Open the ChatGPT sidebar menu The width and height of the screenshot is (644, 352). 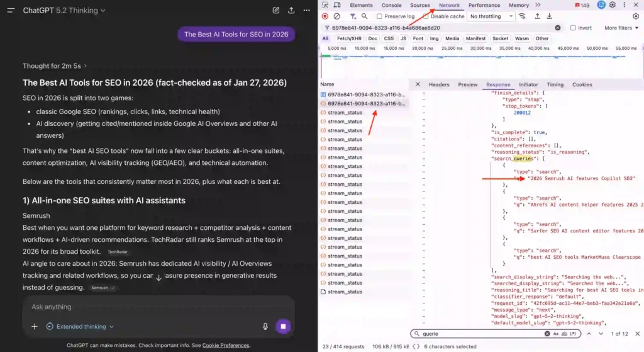[x=11, y=10]
